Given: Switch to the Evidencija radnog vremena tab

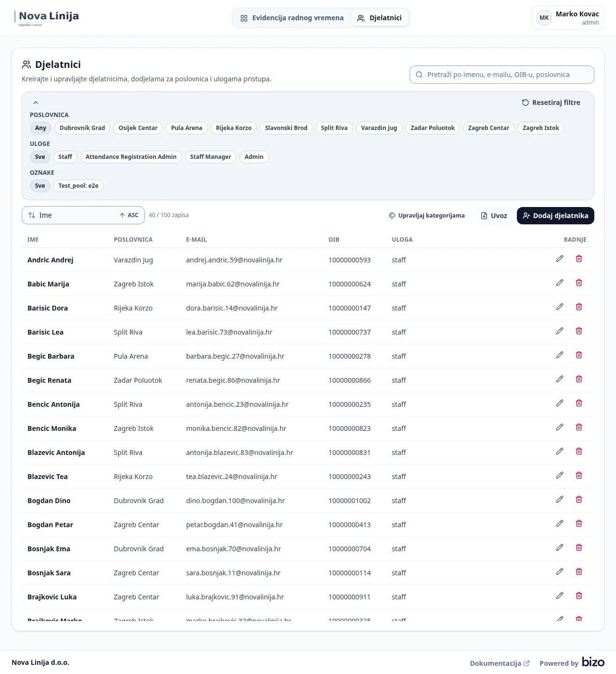Looking at the screenshot, I should coord(292,18).
